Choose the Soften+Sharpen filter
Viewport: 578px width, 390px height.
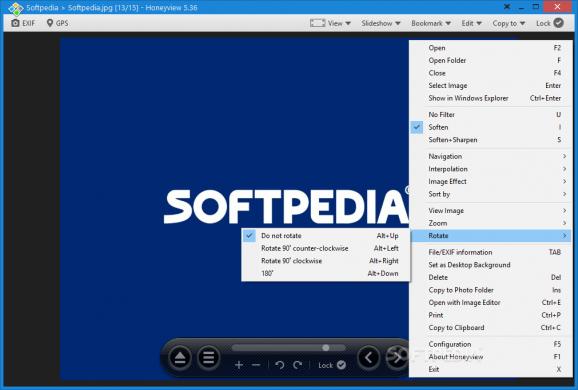coord(491,140)
